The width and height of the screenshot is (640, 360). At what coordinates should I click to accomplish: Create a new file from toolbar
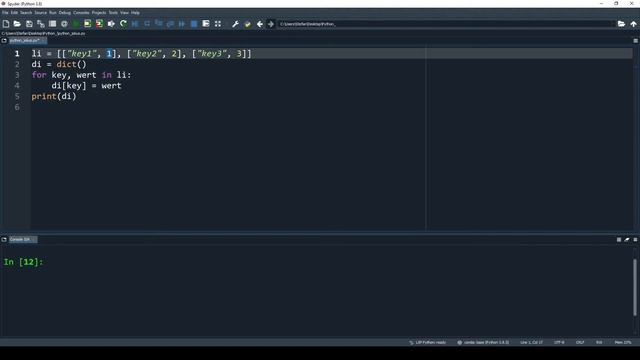pyautogui.click(x=6, y=24)
